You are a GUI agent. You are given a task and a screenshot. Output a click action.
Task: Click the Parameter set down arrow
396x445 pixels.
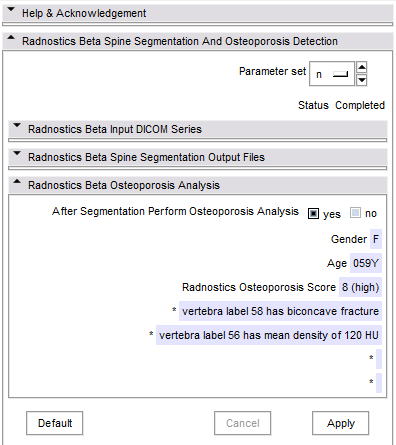pos(362,80)
